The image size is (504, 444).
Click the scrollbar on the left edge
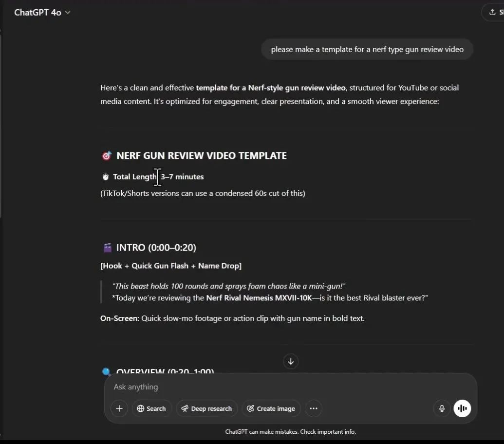1,122
